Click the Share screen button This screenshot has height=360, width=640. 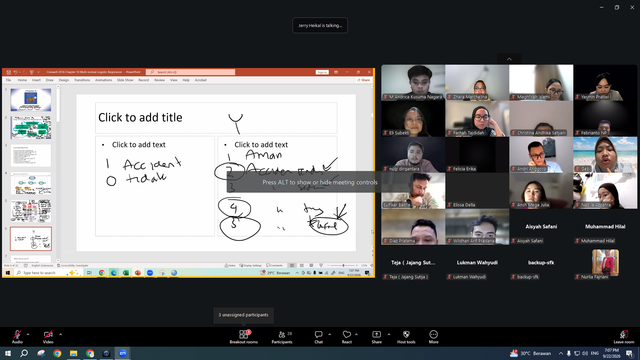[x=376, y=337]
